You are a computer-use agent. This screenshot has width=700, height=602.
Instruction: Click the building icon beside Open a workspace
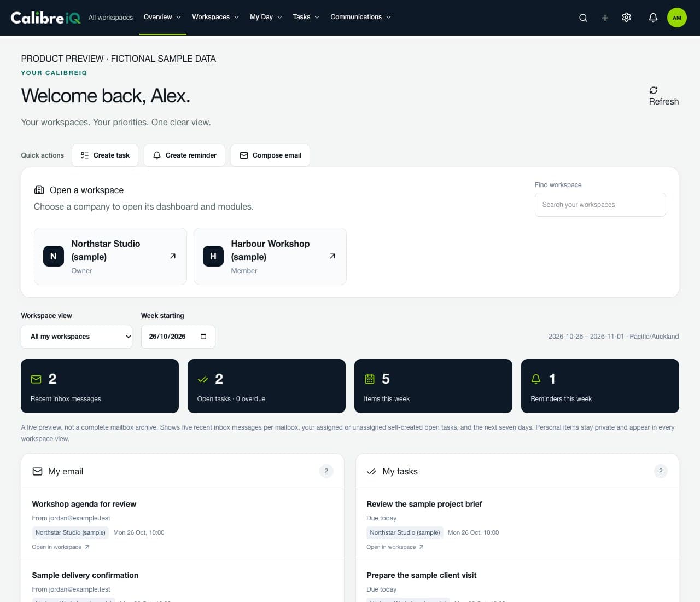[39, 190]
